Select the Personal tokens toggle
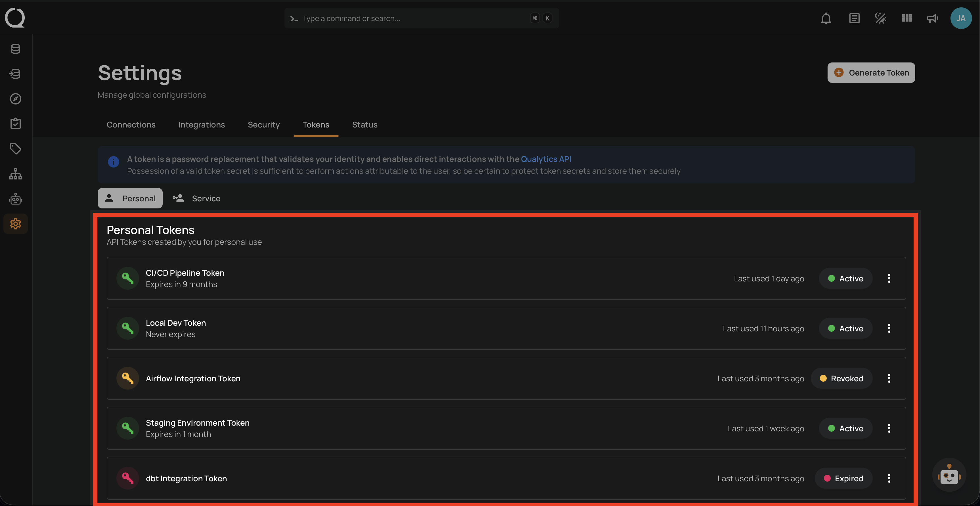The height and width of the screenshot is (506, 980). [130, 198]
